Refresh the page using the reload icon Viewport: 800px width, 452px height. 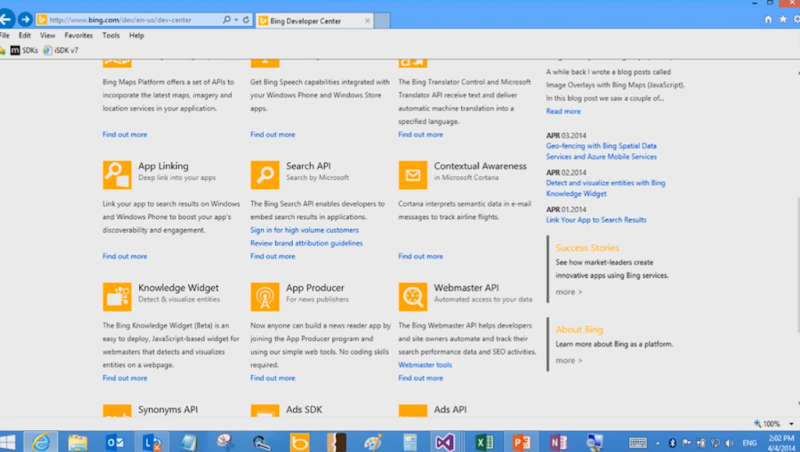click(x=246, y=19)
